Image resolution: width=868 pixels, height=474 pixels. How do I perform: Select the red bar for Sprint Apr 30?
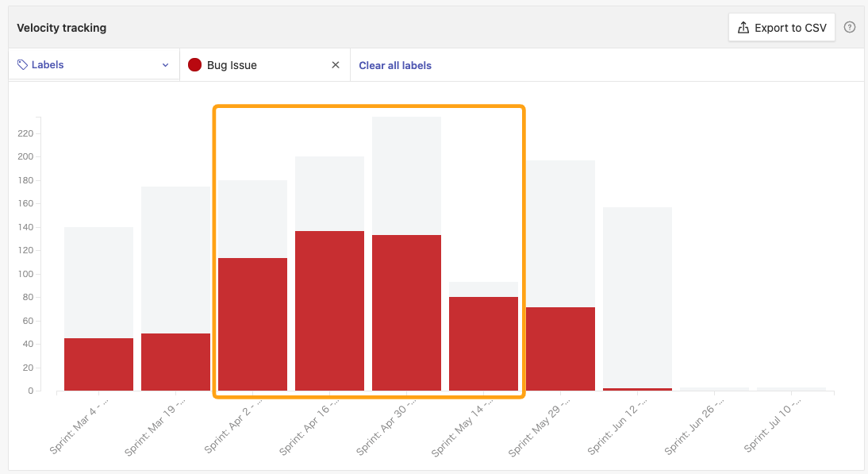(x=406, y=313)
